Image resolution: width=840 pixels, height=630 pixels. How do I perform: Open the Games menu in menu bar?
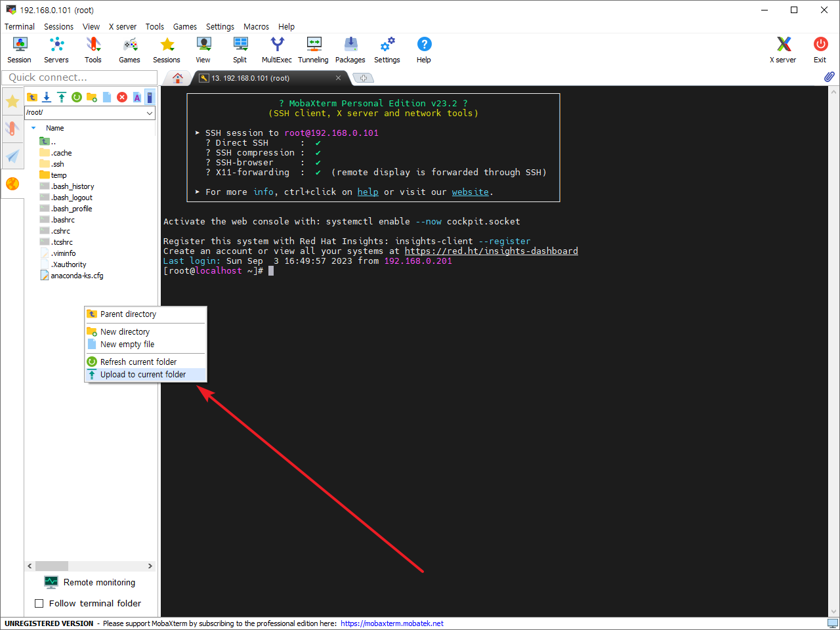[x=185, y=27]
